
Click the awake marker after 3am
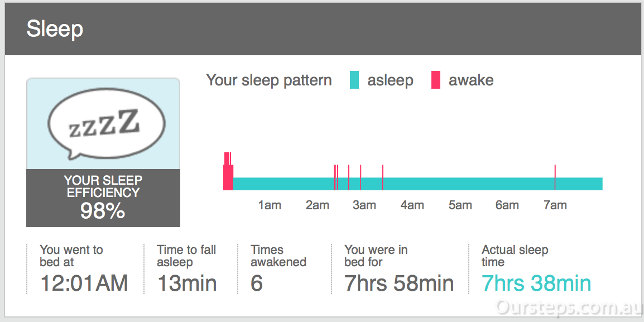(383, 177)
